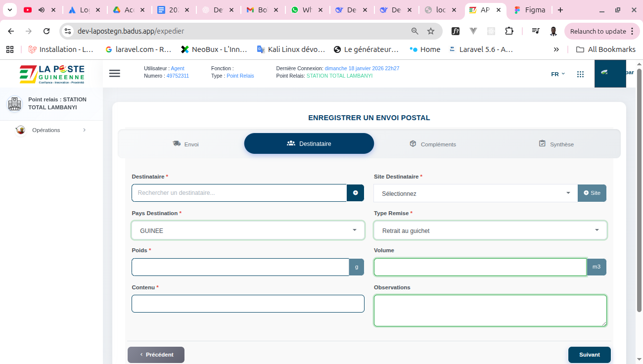This screenshot has width=643, height=364.
Task: Click the add Site button
Action: (x=592, y=193)
